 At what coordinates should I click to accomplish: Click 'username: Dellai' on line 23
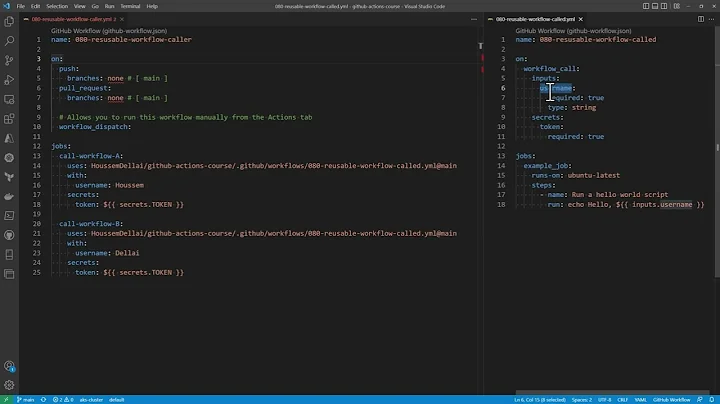[107, 253]
